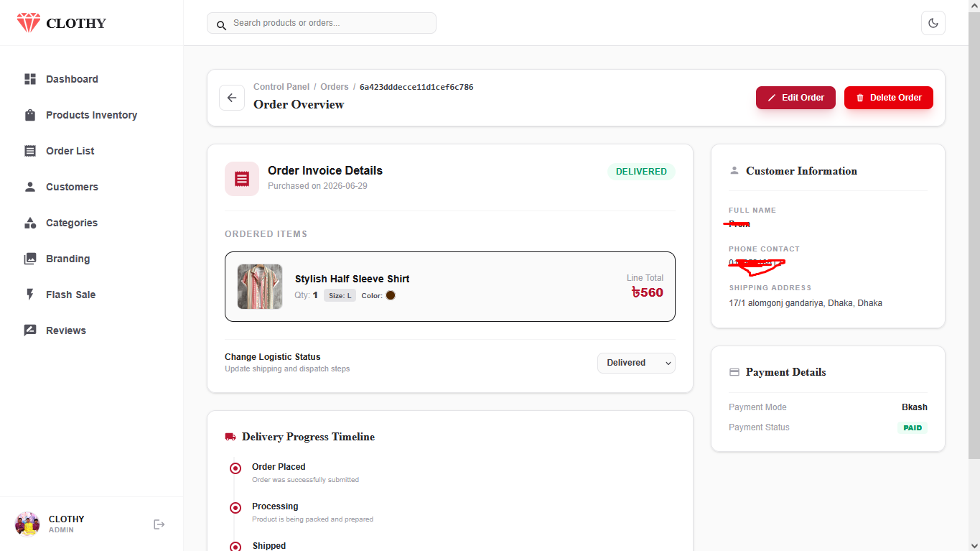Click the order ID 6a423dddecce11d1cef6c786
This screenshot has height=551, width=980.
pos(416,87)
